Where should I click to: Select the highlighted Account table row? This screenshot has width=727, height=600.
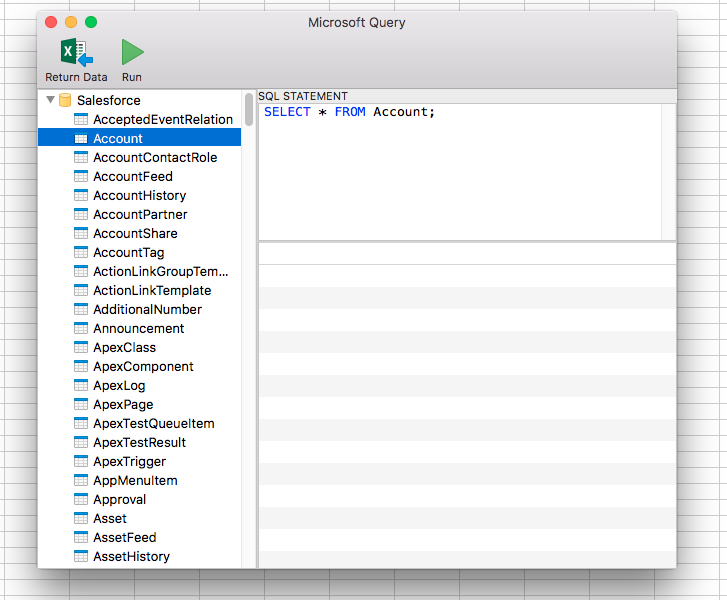click(x=140, y=138)
